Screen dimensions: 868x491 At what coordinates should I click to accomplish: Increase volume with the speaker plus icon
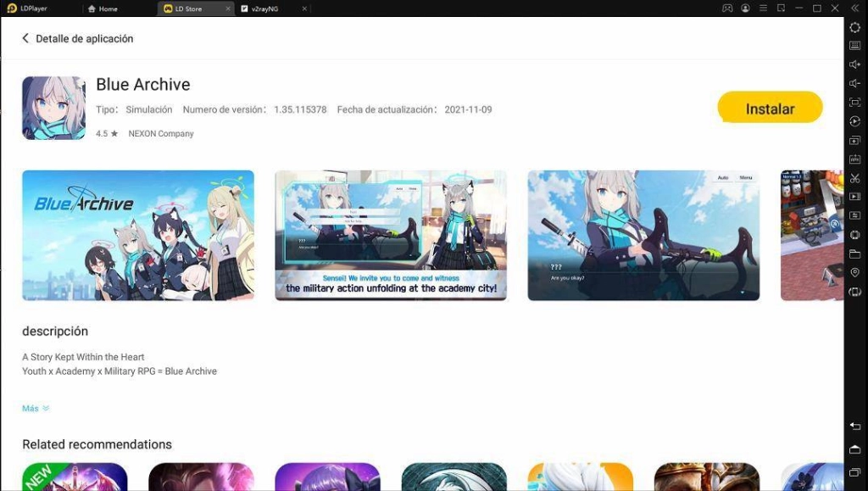click(854, 64)
